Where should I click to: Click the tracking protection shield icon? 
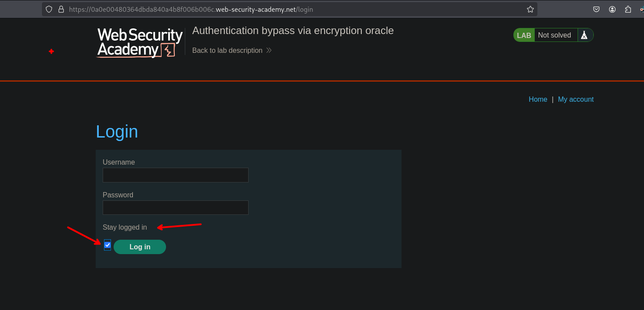click(49, 9)
